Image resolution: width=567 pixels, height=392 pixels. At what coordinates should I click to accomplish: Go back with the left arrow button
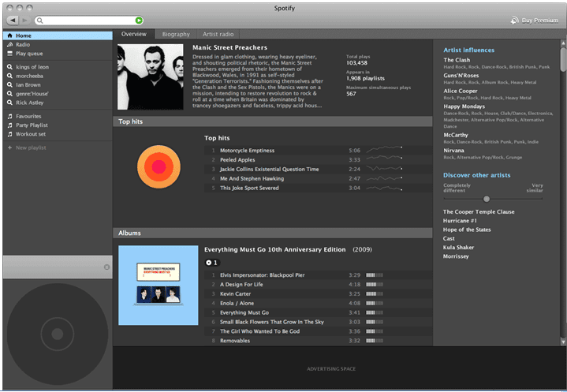[x=13, y=21]
